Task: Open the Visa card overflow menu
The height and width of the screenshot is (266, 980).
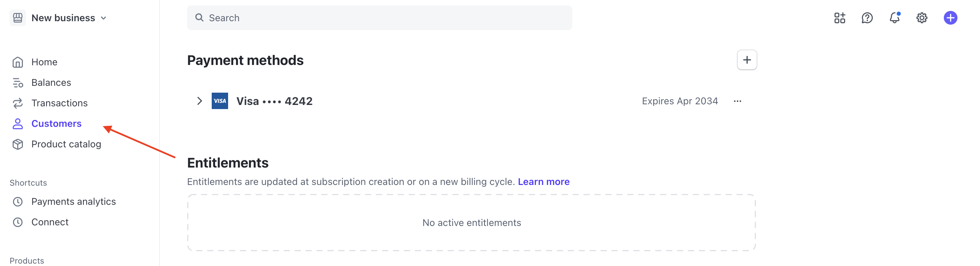Action: click(738, 101)
